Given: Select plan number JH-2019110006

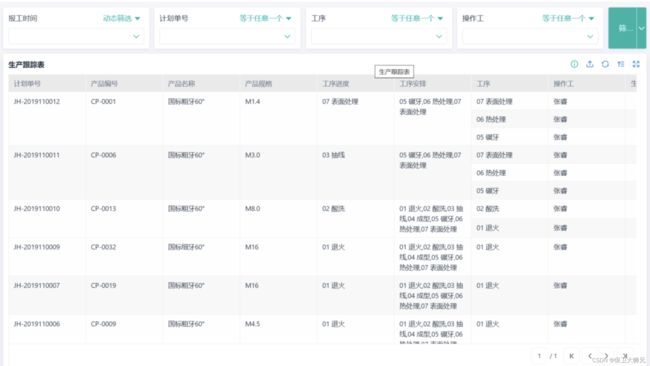Looking at the screenshot, I should tap(36, 324).
